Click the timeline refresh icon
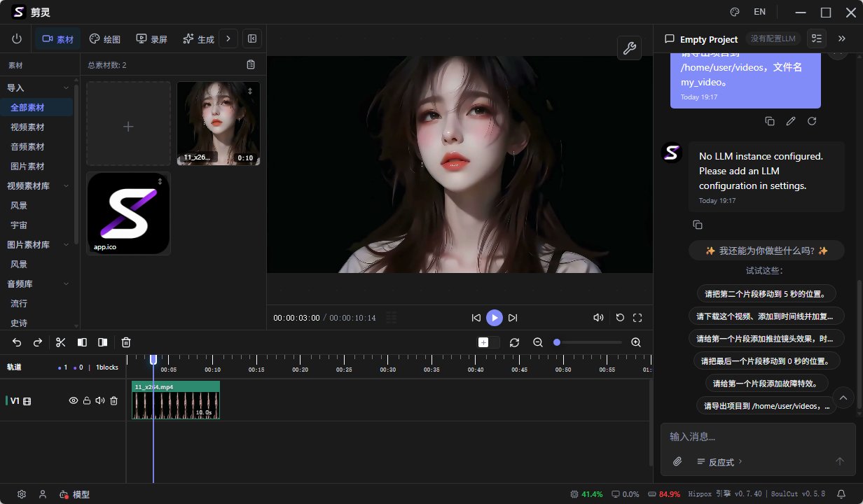 coord(514,342)
